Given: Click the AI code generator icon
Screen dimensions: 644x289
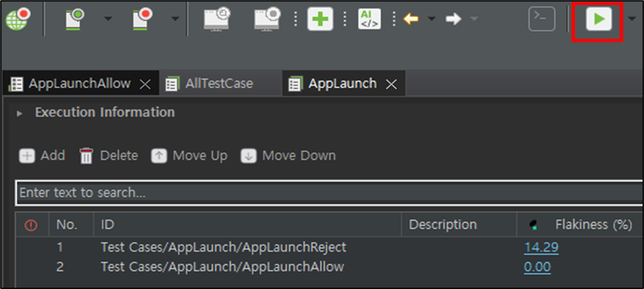Looking at the screenshot, I should (369, 19).
